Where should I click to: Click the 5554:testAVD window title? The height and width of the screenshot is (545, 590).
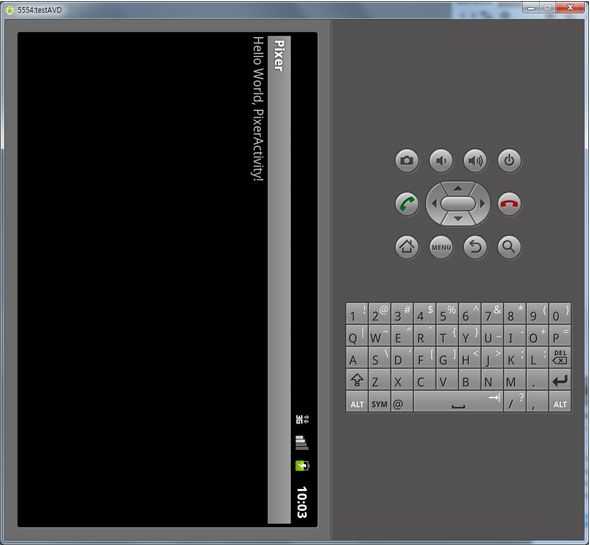point(40,10)
